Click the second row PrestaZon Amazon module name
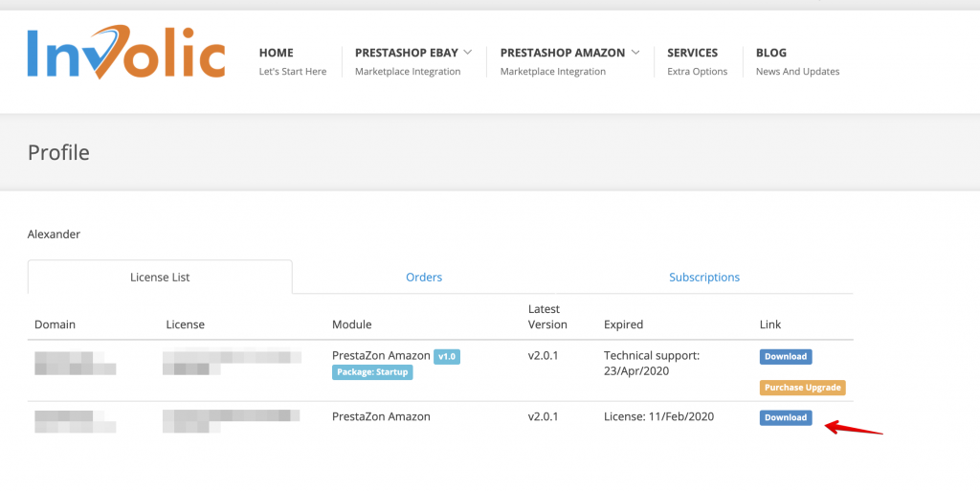The width and height of the screenshot is (980, 491). [x=381, y=416]
